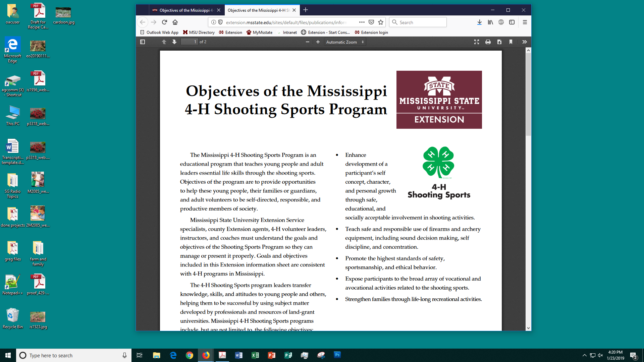Screen dimensions: 644x362
Task: Open MyMsstate bookmark
Action: [x=259, y=33]
